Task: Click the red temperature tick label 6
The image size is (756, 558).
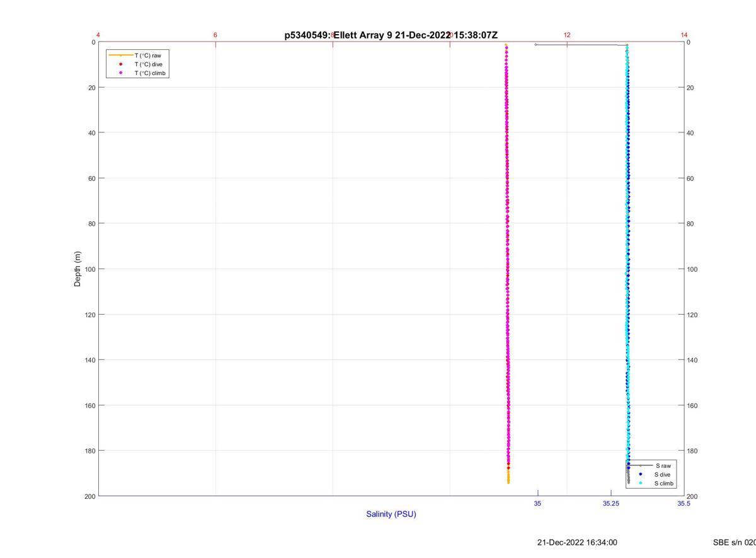Action: pos(215,35)
